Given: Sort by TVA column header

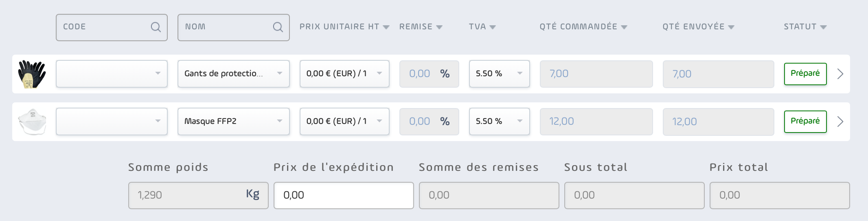Looking at the screenshot, I should 482,27.
